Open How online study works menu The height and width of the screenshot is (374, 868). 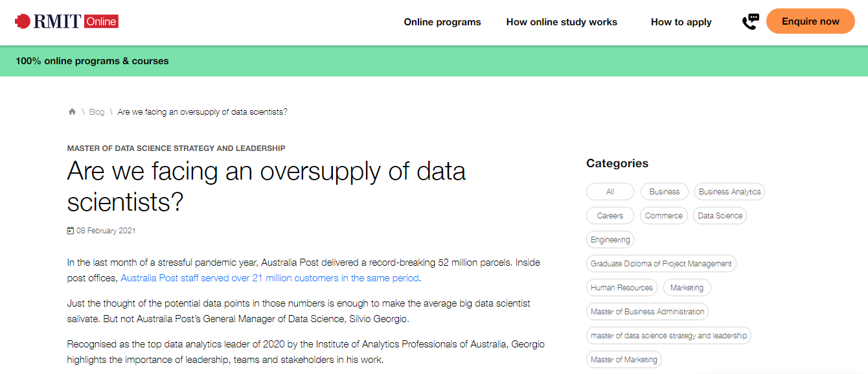(x=562, y=22)
